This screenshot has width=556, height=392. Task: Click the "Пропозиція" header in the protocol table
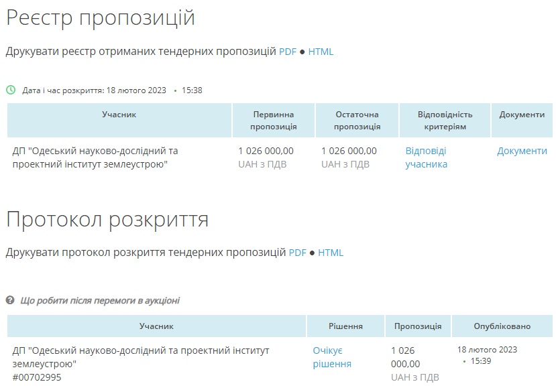click(x=418, y=326)
